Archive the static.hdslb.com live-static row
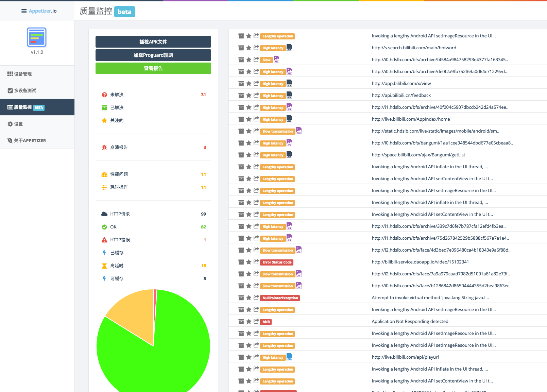Viewport: 547px width, 392px height. point(241,131)
